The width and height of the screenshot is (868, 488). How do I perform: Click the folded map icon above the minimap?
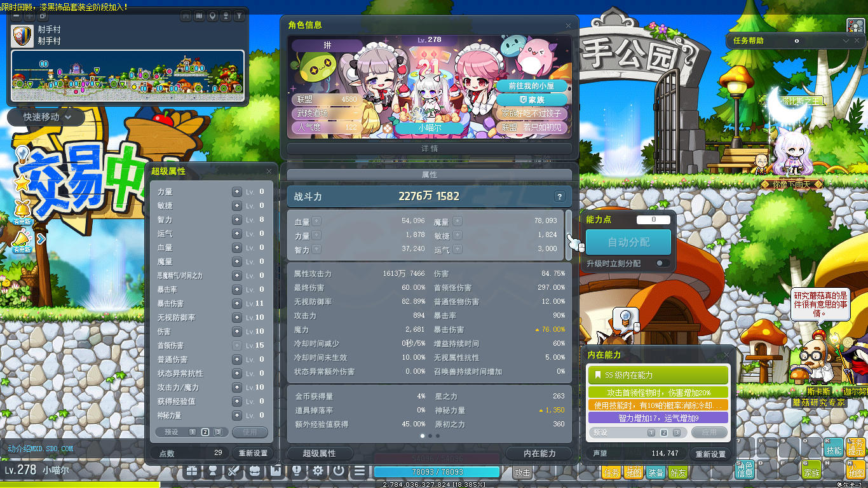[199, 16]
